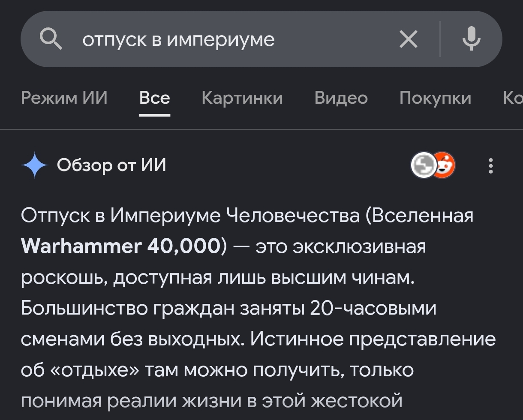The height and width of the screenshot is (420, 523).
Task: Clear the search query with X
Action: [408, 40]
